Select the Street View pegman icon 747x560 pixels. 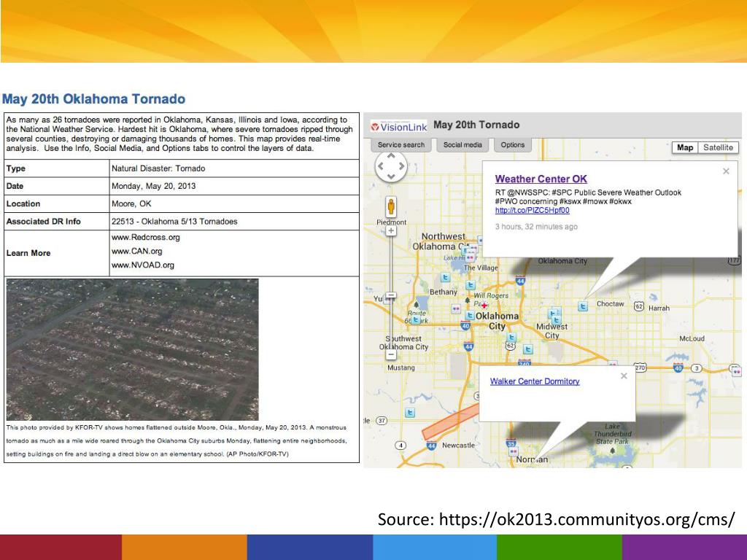391,207
